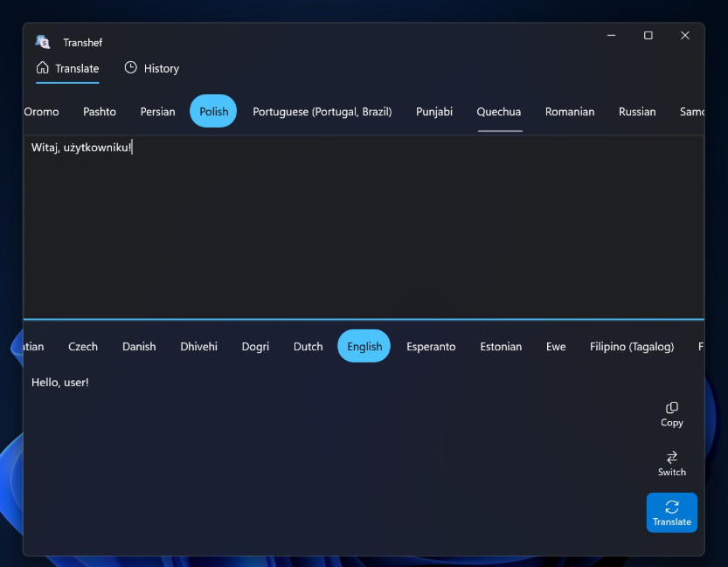Swap languages with the Switch button
The image size is (728, 567).
(671, 464)
